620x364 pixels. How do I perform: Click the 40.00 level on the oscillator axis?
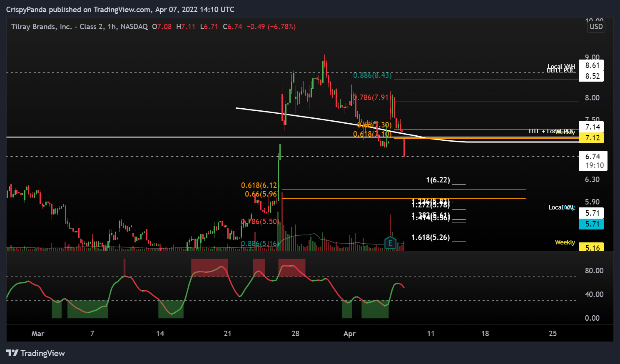click(x=594, y=294)
